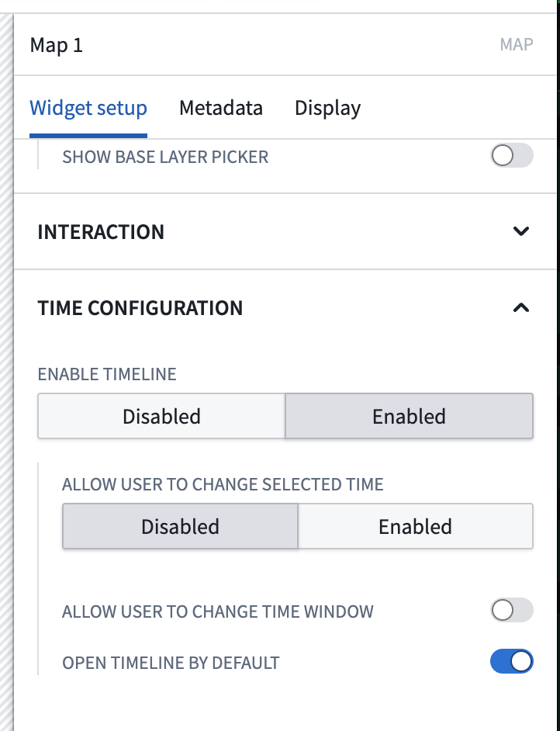Set ENABLE TIMELINE to Disabled
This screenshot has height=731, width=560.
(x=161, y=416)
